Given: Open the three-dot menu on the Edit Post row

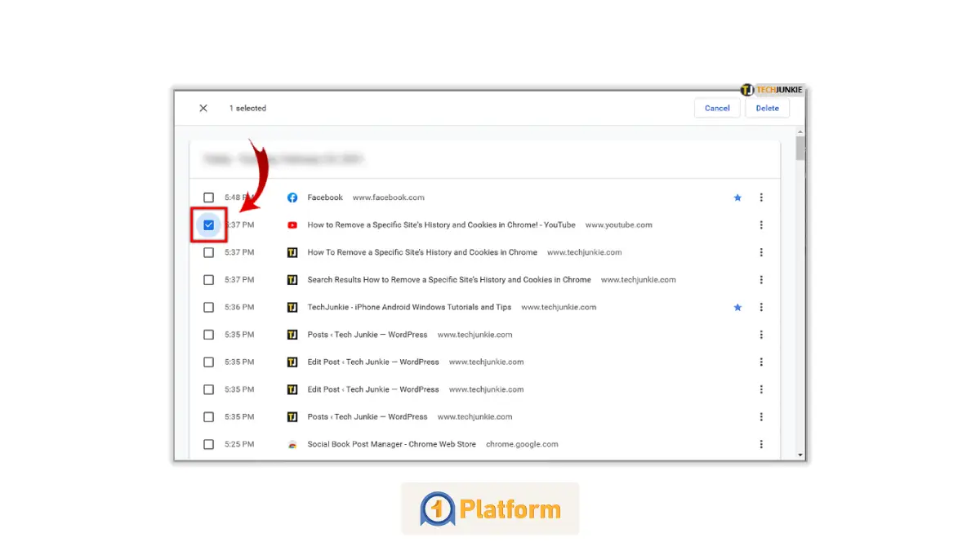Looking at the screenshot, I should (761, 362).
